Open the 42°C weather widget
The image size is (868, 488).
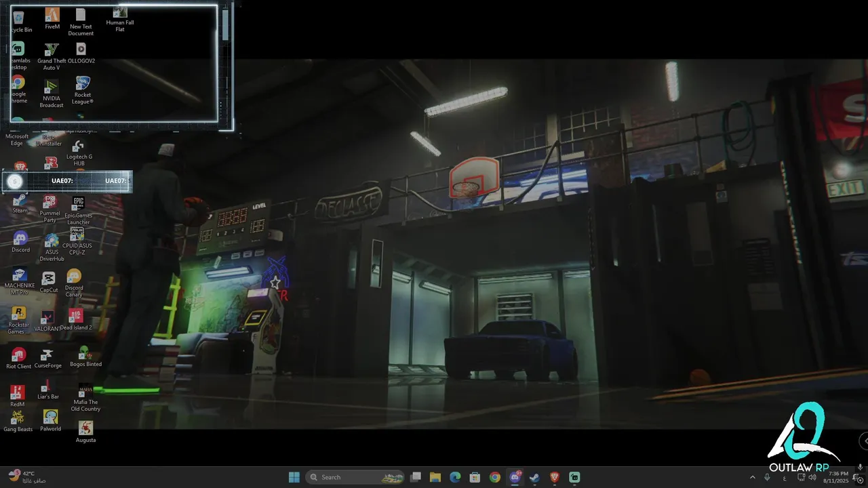point(27,477)
